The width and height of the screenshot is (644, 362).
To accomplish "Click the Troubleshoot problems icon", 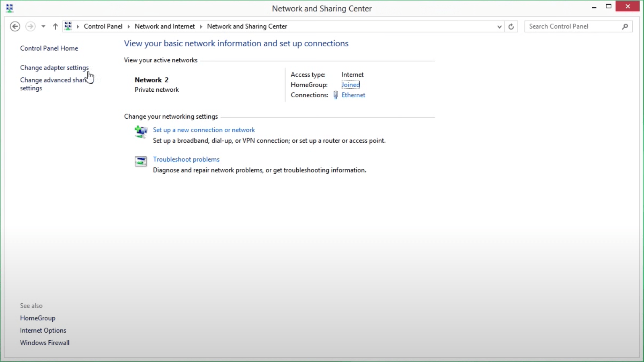I will (140, 161).
